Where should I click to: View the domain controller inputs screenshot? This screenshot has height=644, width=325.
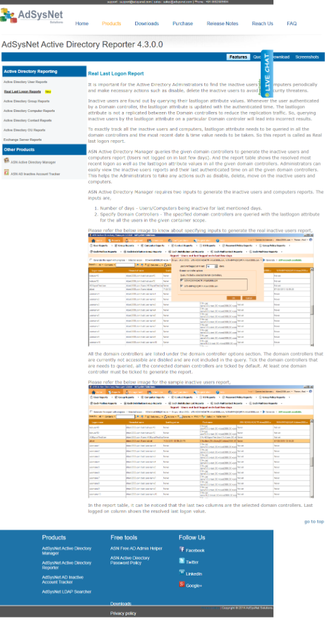(x=201, y=290)
